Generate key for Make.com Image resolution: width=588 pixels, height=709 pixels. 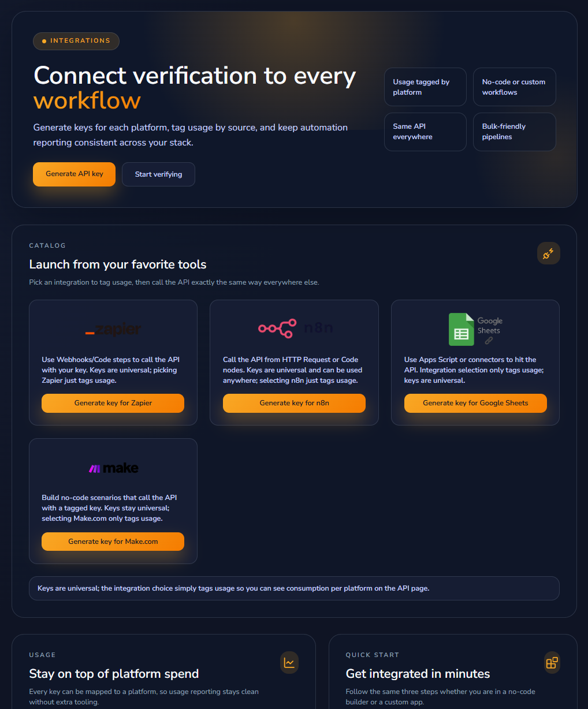click(113, 542)
